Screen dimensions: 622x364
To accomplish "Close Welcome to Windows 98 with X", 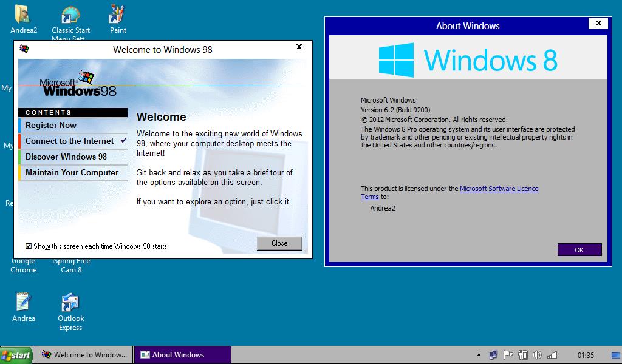I will tap(299, 47).
